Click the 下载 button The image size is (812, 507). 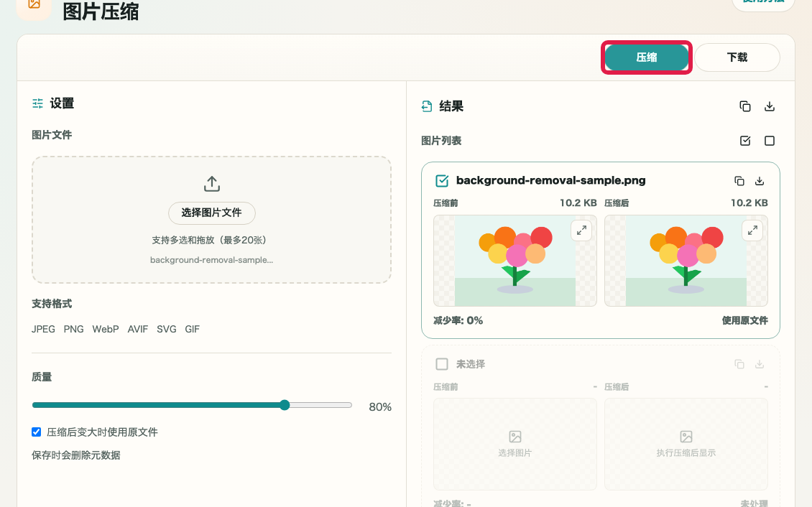[x=737, y=57]
